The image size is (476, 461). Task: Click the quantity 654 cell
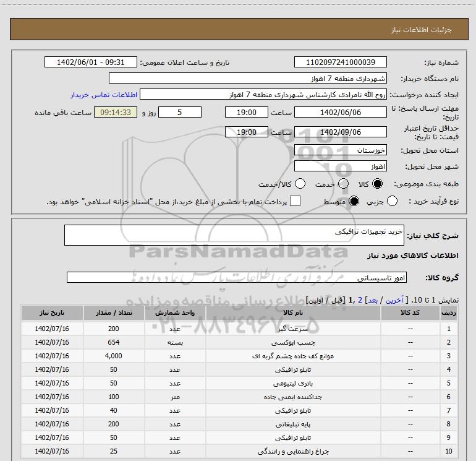tap(114, 342)
